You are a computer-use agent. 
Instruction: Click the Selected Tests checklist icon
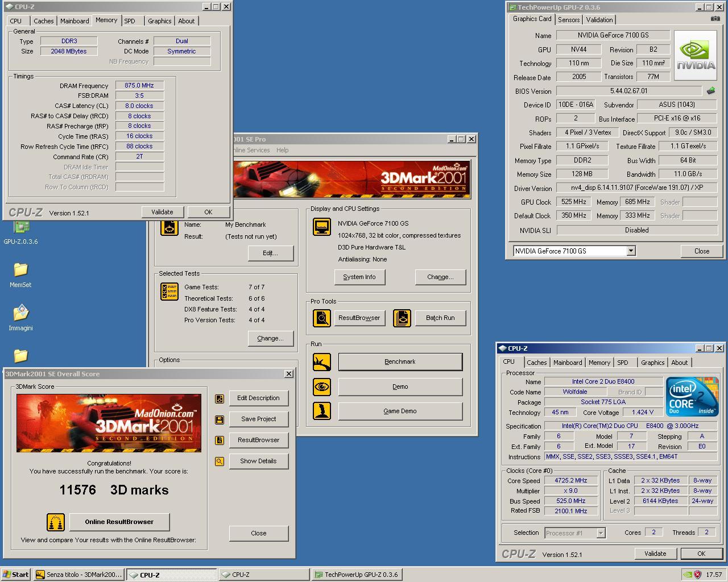tap(169, 292)
